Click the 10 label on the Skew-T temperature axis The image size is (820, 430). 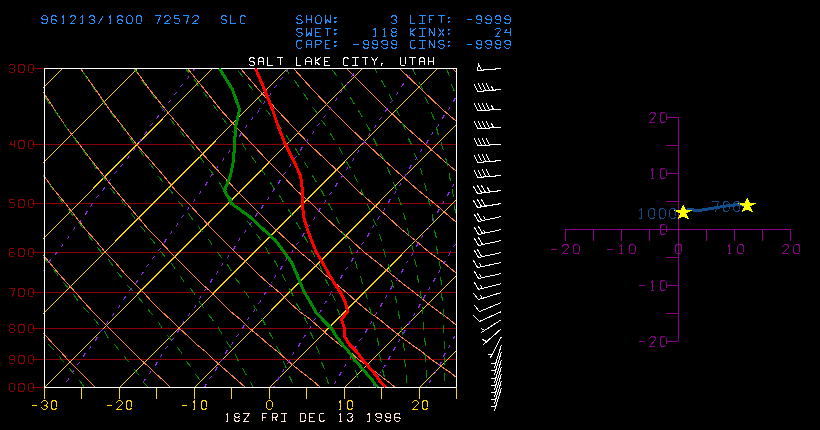(345, 405)
